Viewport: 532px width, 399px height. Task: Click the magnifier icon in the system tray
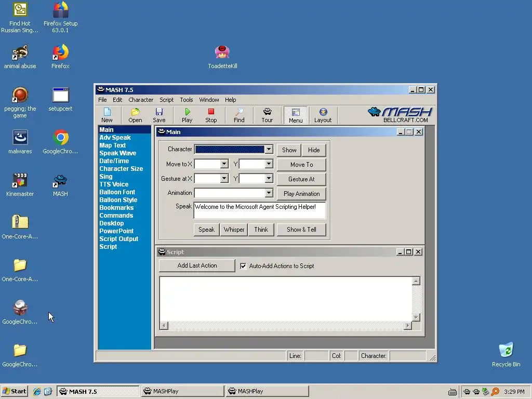click(495, 392)
